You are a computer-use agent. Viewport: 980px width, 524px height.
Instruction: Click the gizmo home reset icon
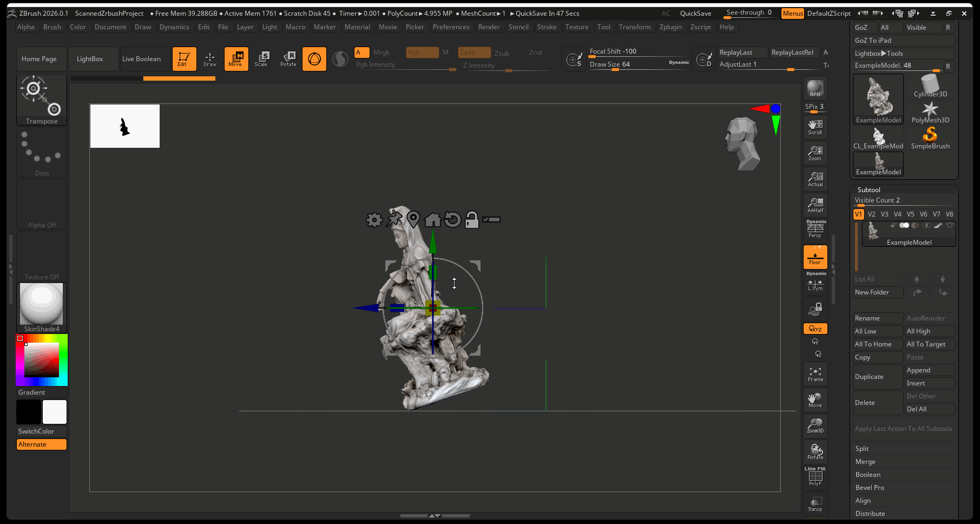click(432, 219)
